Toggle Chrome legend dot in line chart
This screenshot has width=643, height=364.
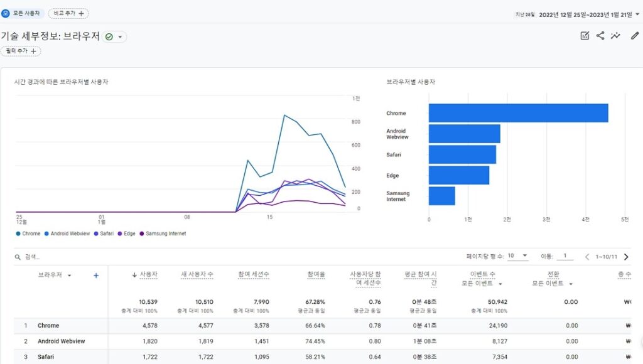(18, 233)
